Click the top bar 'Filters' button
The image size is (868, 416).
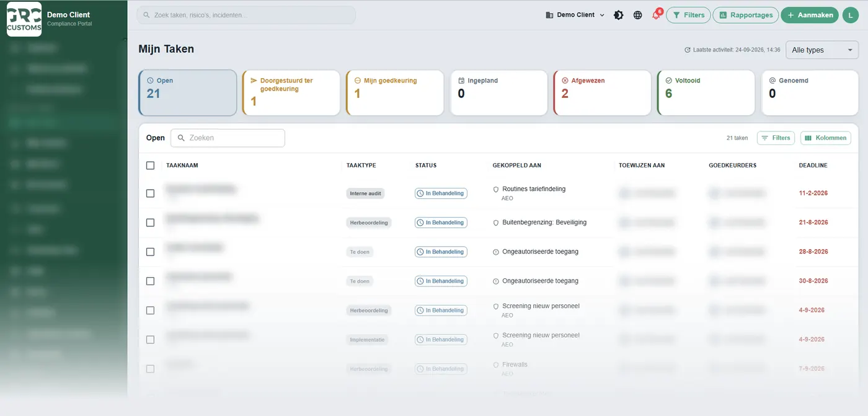point(688,15)
